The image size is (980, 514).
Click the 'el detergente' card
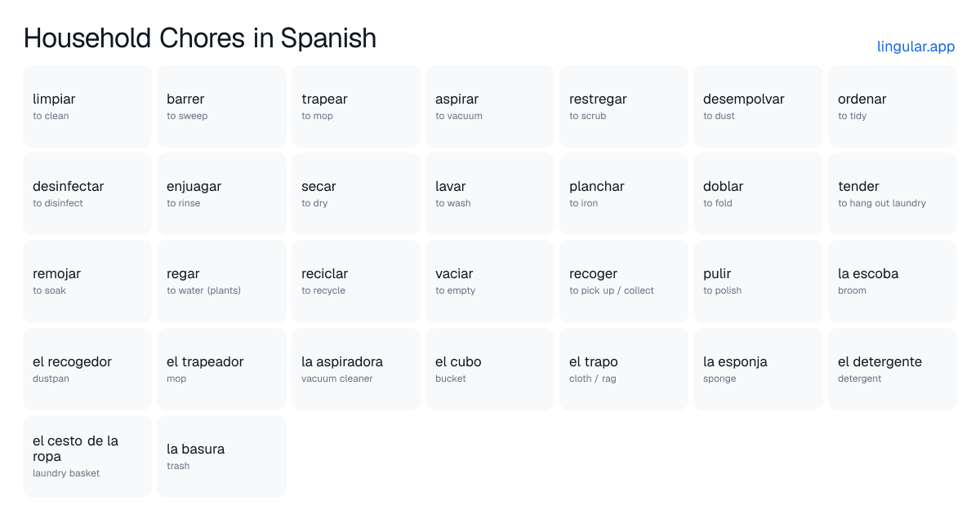(893, 369)
